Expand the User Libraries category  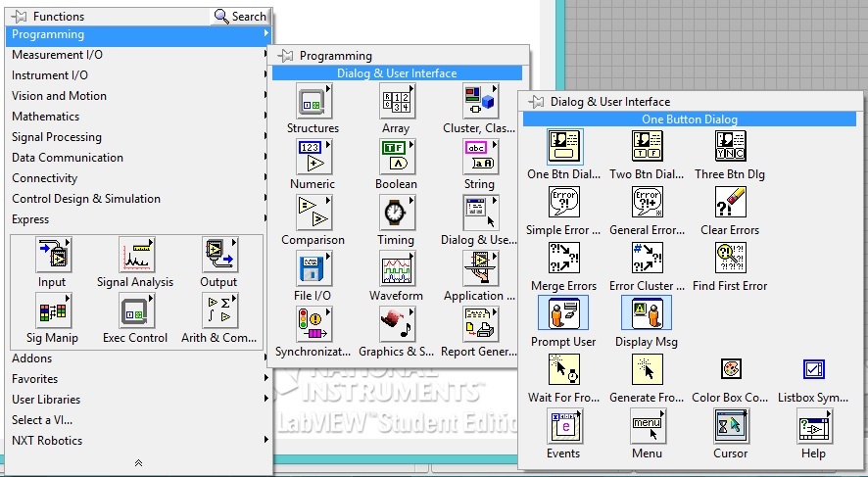(139, 400)
